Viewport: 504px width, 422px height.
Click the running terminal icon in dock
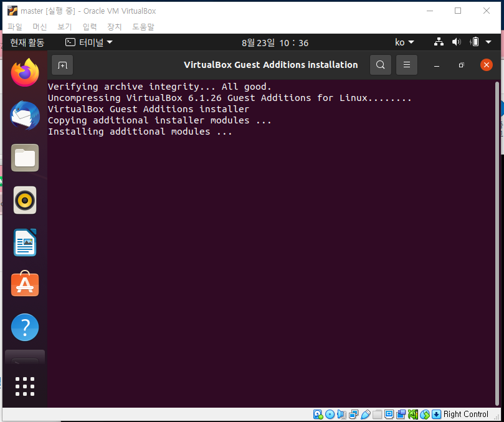coord(25,358)
